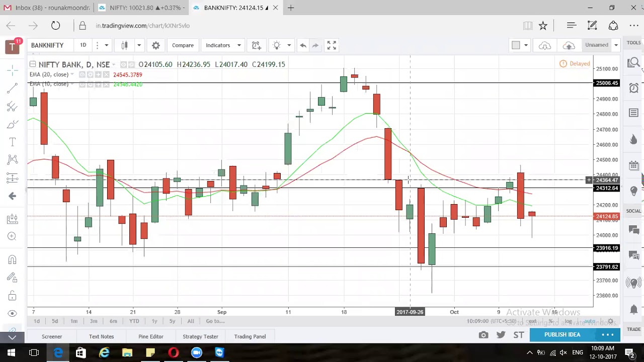
Task: Open the Text Notes tab
Action: tap(101, 336)
